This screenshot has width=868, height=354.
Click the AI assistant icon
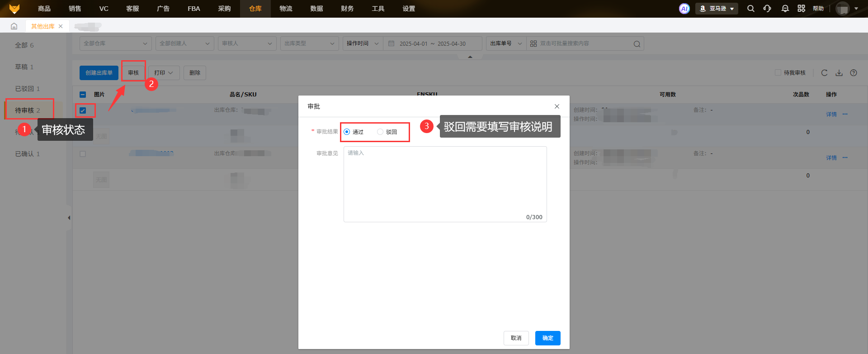(x=684, y=9)
